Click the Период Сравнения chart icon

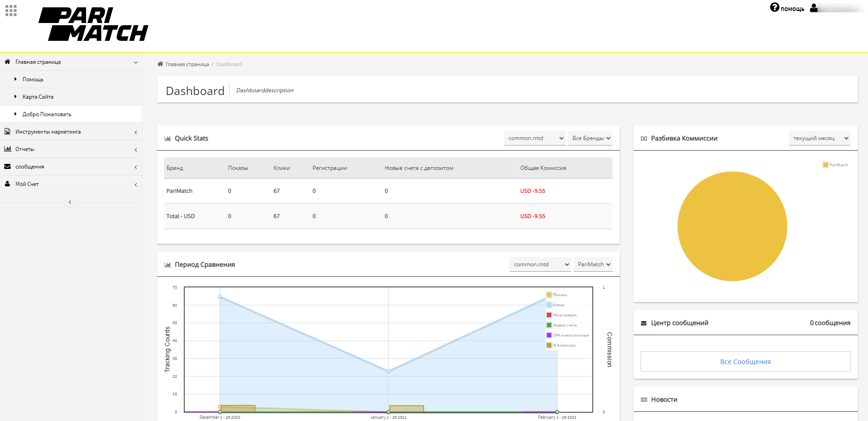[x=168, y=264]
